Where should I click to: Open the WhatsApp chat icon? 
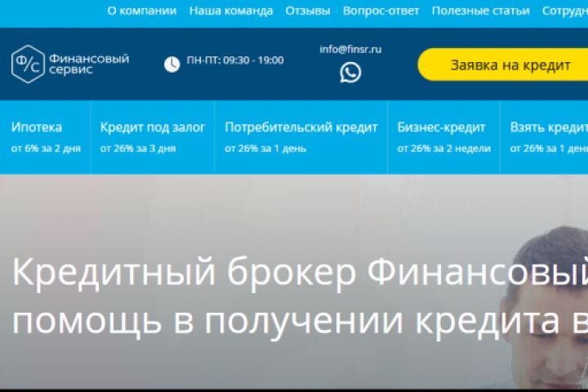coord(350,73)
